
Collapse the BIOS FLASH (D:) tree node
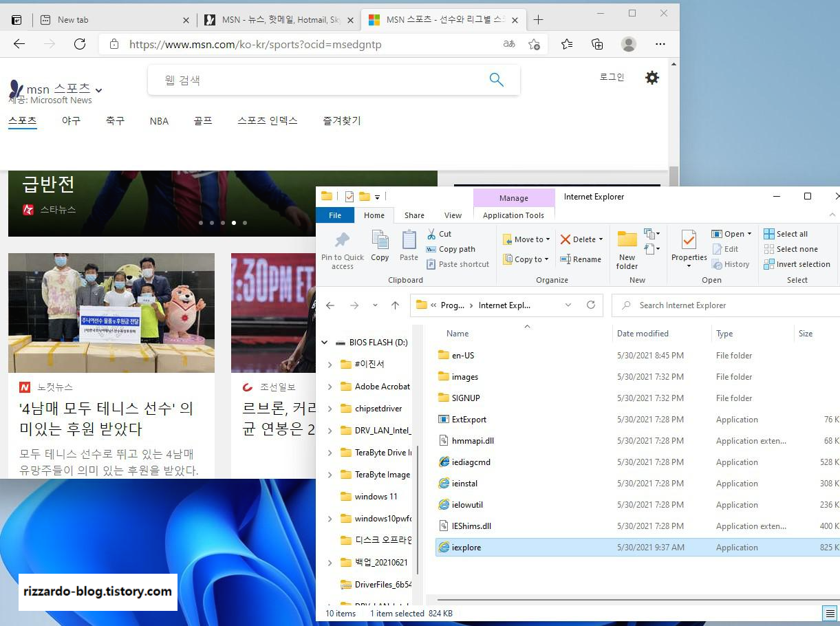point(324,343)
